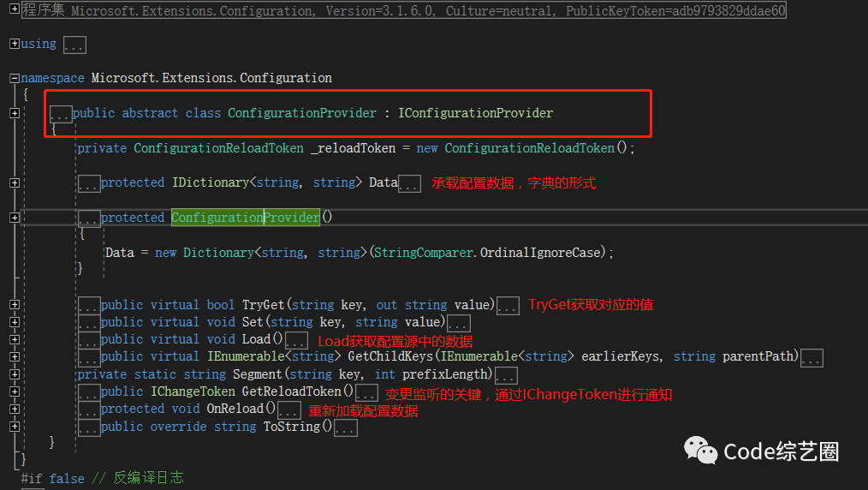
Task: Expand the OnReload method outlining
Action: point(15,409)
